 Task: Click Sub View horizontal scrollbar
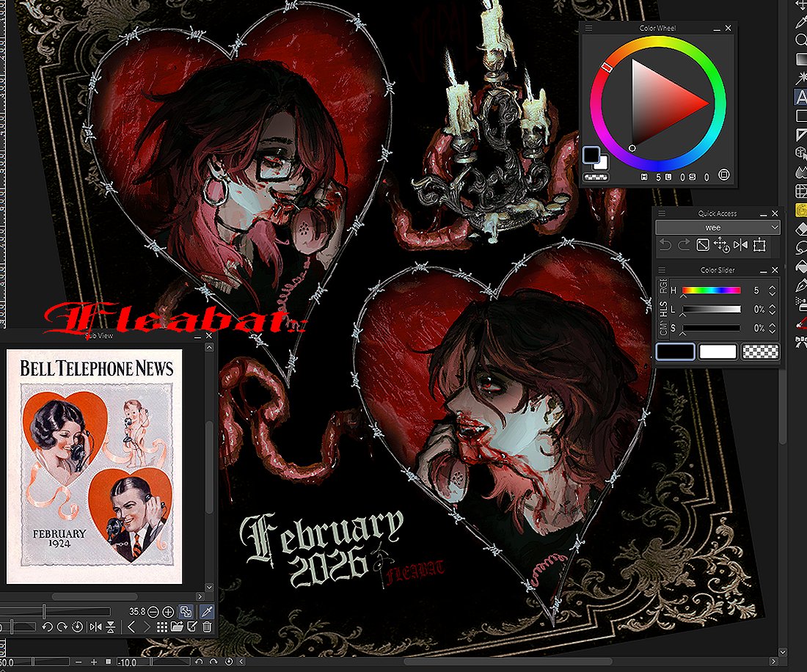coord(95,596)
